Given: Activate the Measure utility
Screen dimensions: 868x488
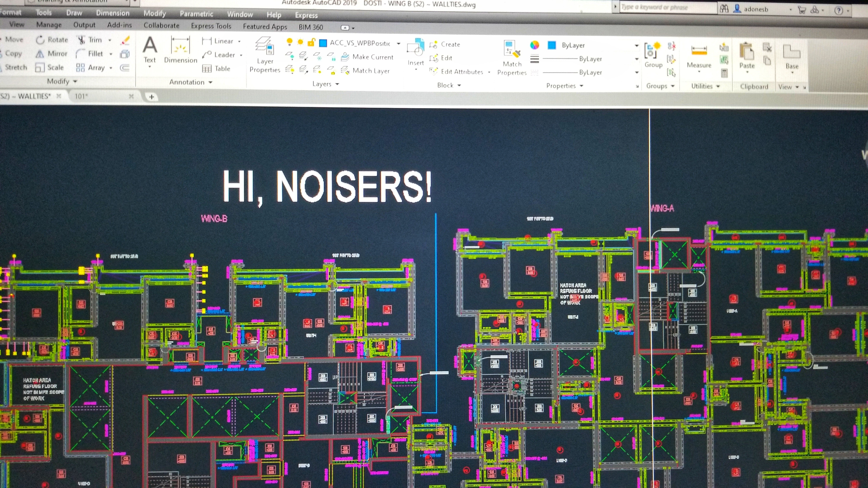Looking at the screenshot, I should (699, 56).
